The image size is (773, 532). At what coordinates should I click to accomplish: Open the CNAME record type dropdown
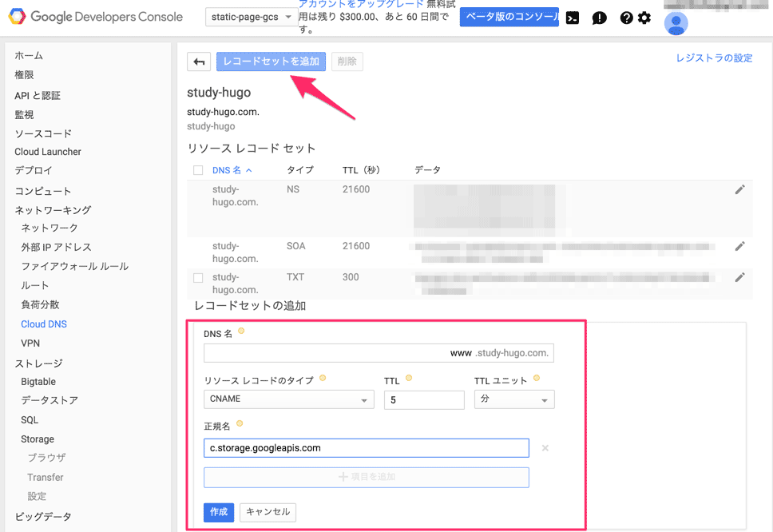click(289, 399)
